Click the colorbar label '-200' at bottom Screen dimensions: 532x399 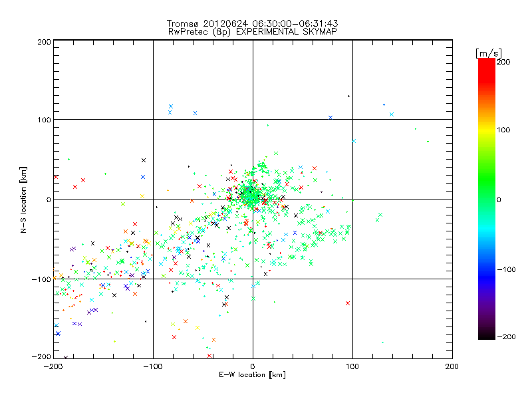tap(506, 336)
